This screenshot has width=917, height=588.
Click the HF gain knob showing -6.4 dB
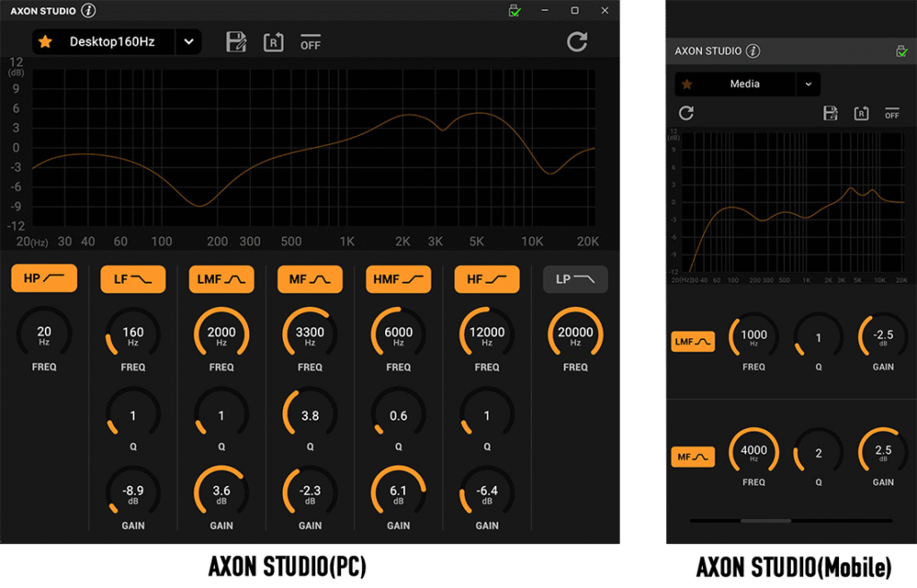point(486,492)
